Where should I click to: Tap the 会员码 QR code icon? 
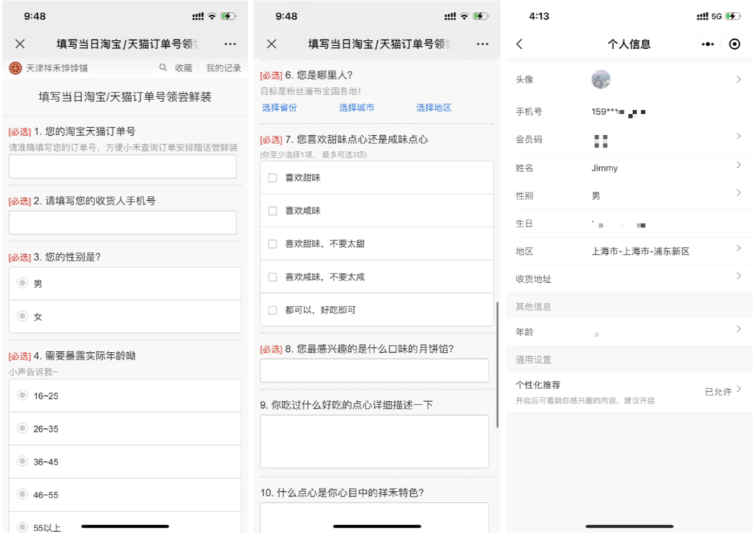point(601,140)
